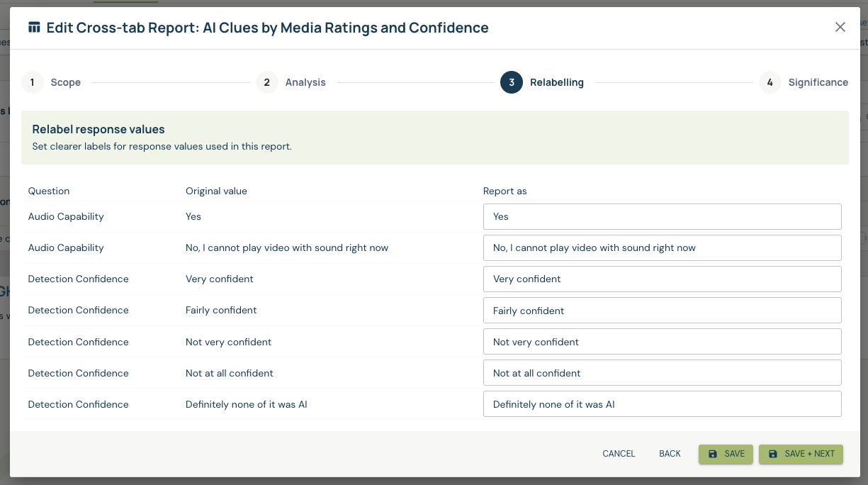Click the SAVE + NEXT button
The width and height of the screenshot is (868, 485).
click(x=801, y=454)
